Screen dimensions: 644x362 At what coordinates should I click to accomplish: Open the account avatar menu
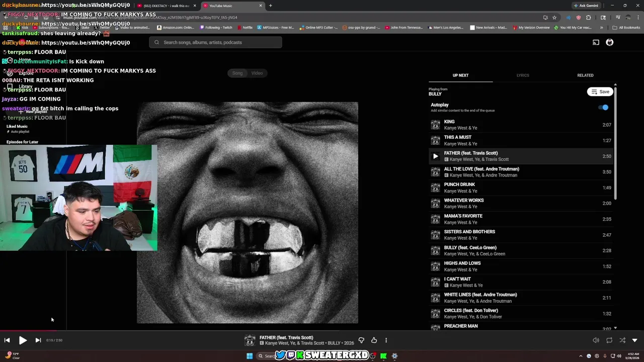[610, 42]
